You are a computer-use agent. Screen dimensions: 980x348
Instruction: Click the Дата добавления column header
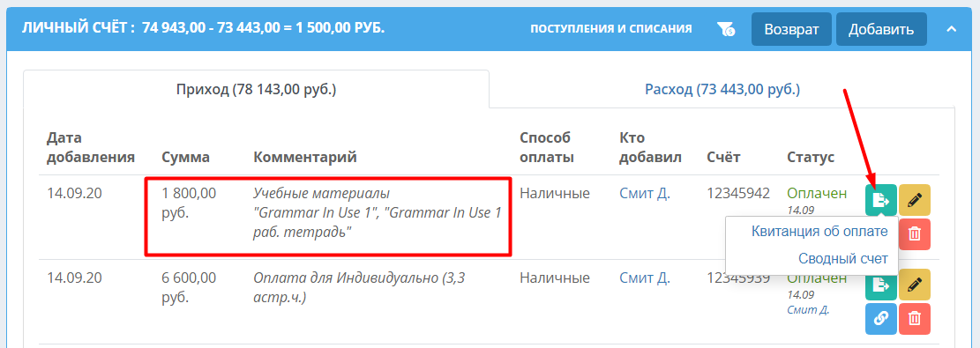click(x=91, y=147)
